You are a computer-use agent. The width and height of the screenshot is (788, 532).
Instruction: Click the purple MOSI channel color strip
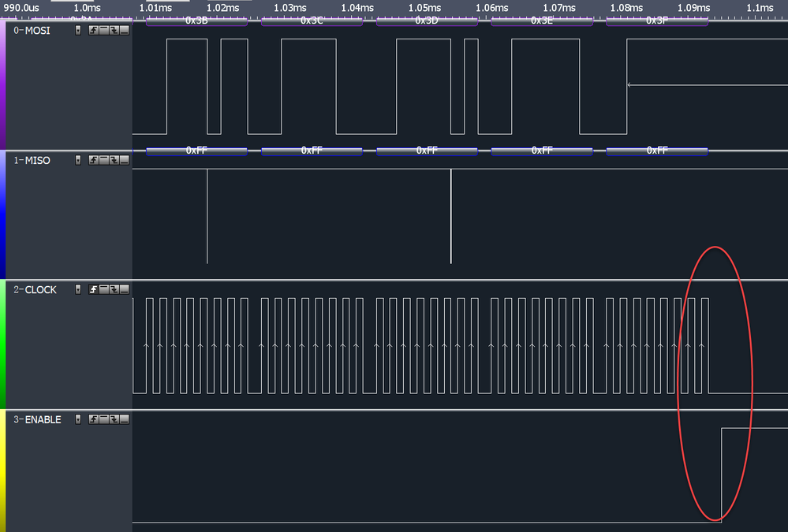pyautogui.click(x=3, y=84)
